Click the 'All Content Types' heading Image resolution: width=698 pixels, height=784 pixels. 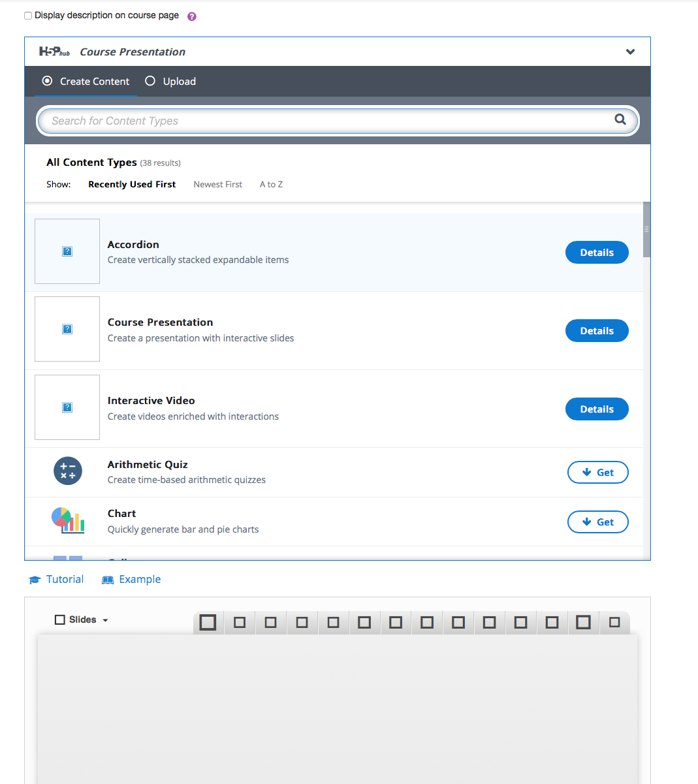click(91, 162)
